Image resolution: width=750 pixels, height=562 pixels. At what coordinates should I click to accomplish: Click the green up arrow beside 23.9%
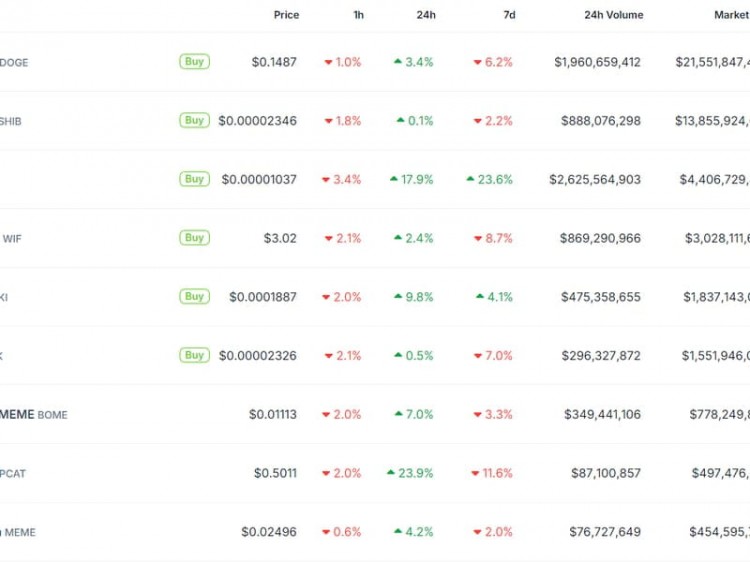click(x=391, y=472)
